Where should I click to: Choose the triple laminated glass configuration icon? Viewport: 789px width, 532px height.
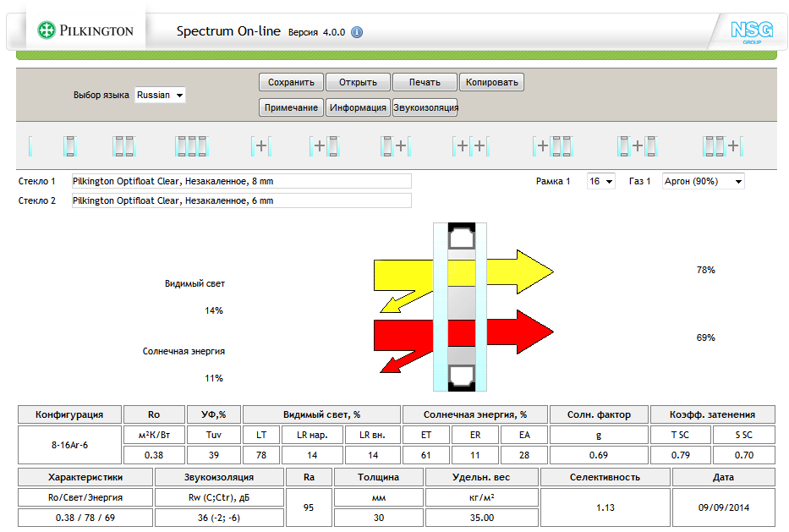click(192, 146)
